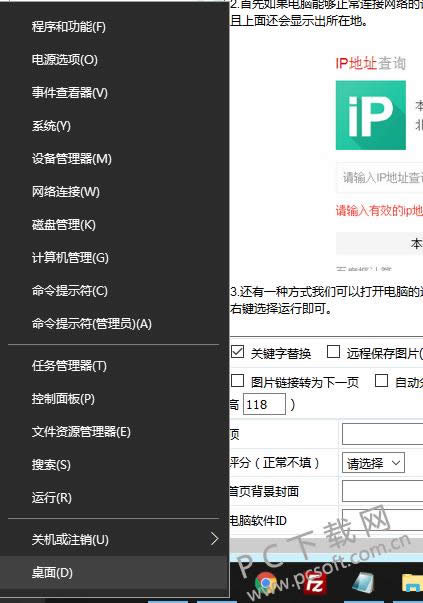
Task: Open the notepad-style taskbar icon
Action: click(x=364, y=581)
